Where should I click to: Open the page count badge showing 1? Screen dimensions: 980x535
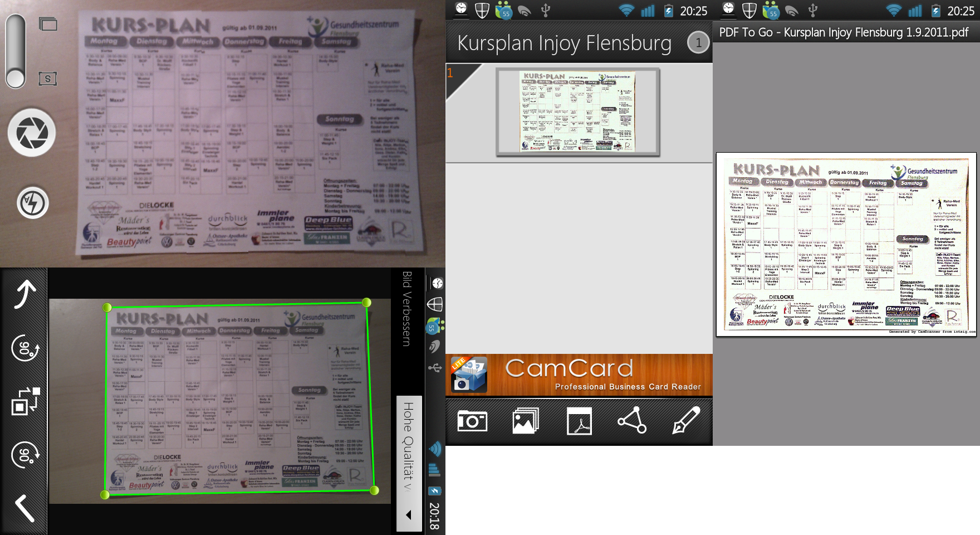point(698,43)
